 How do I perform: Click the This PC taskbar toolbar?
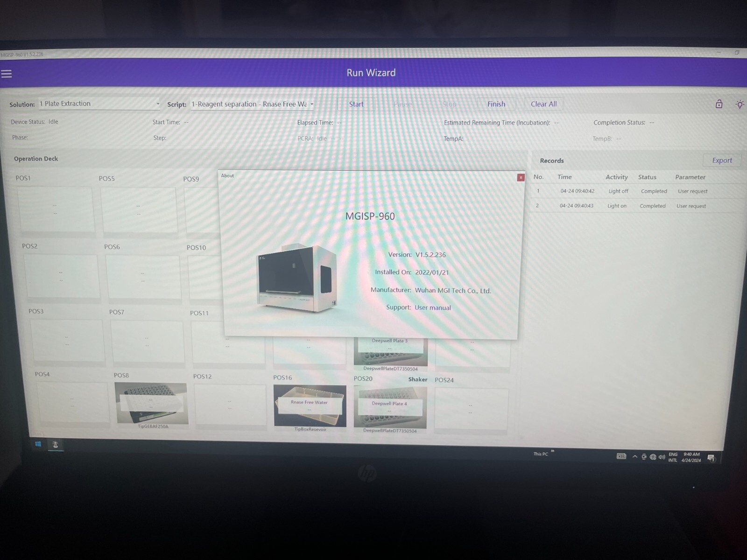click(541, 454)
